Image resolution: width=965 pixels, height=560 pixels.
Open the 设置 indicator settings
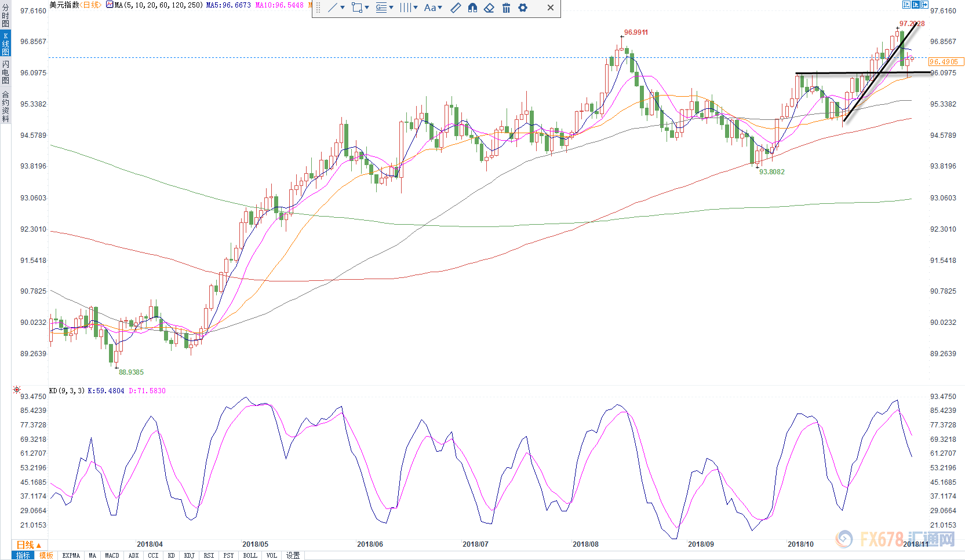293,555
